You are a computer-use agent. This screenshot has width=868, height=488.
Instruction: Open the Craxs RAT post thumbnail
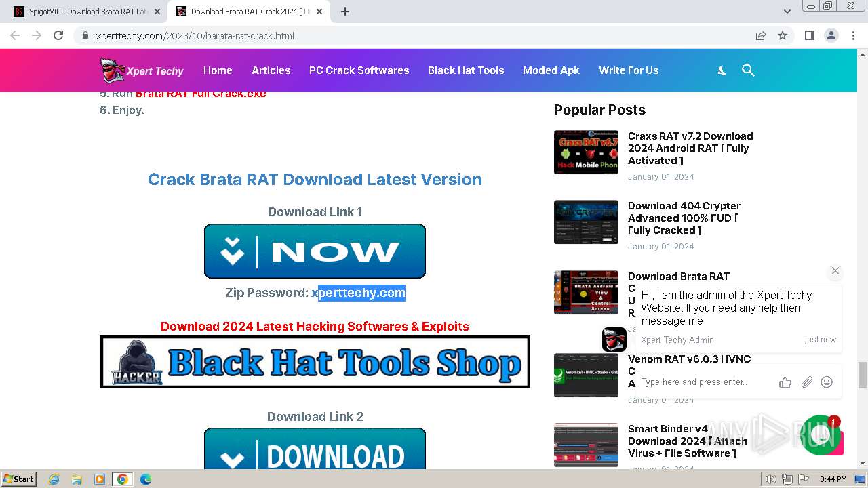(x=586, y=152)
